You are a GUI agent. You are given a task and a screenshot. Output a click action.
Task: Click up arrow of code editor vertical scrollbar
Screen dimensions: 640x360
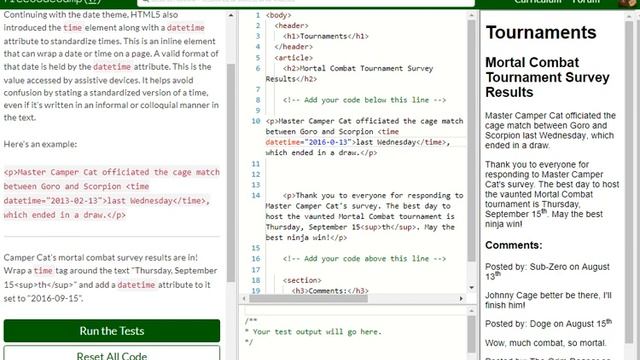tap(471, 16)
